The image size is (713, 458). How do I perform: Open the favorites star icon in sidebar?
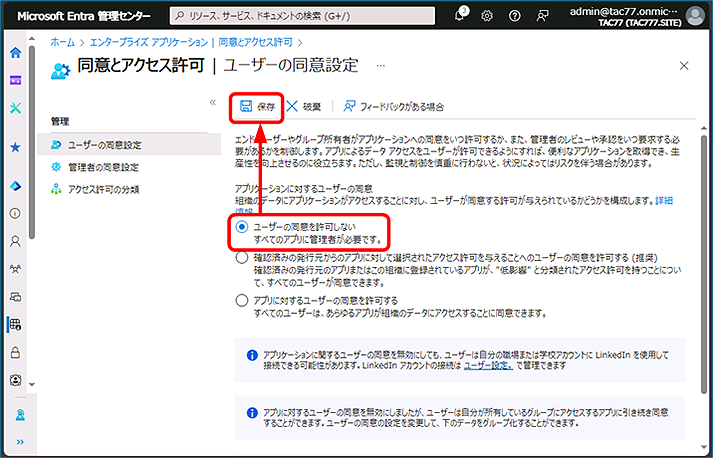click(15, 148)
